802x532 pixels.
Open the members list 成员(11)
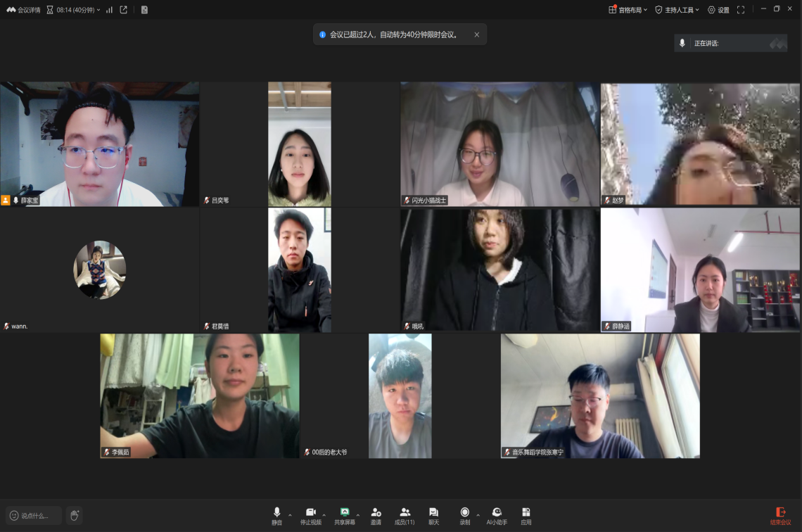405,515
